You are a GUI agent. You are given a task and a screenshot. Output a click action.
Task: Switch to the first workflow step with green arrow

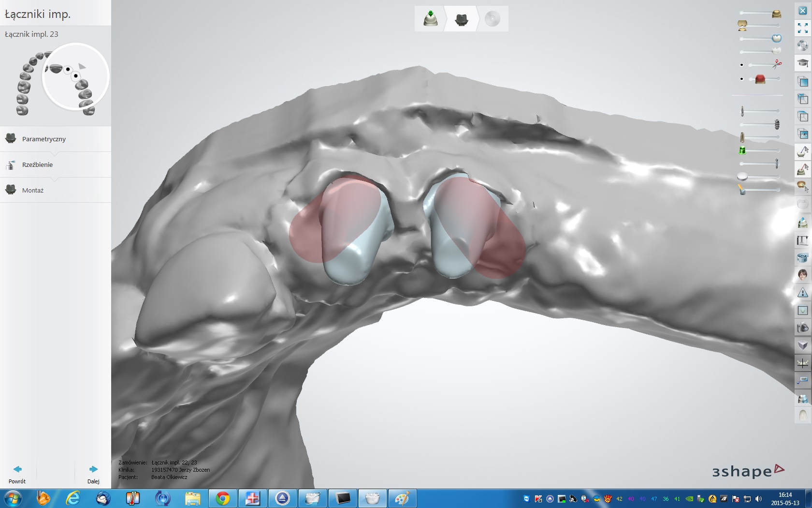[430, 19]
